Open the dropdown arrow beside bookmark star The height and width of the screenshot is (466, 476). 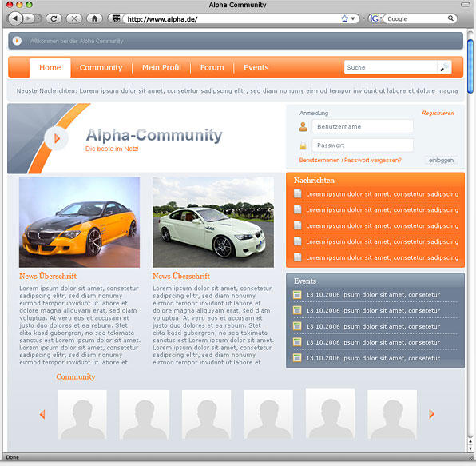click(x=353, y=19)
